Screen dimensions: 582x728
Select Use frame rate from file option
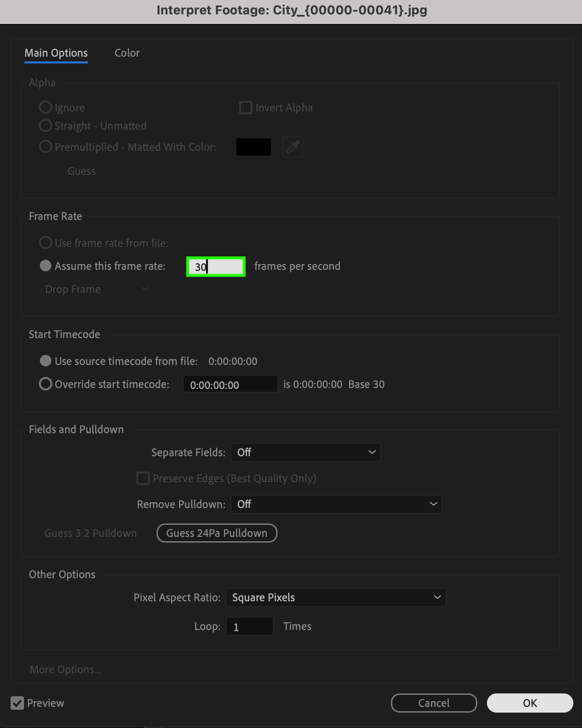pos(46,243)
